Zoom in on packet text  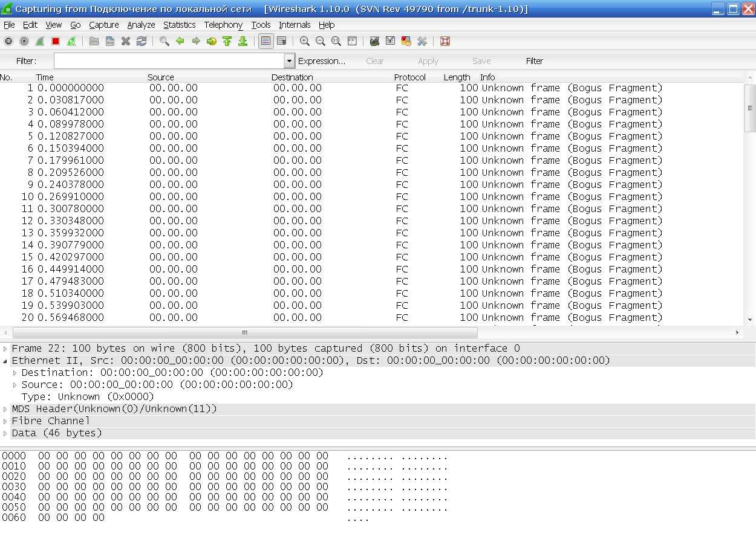[x=305, y=41]
